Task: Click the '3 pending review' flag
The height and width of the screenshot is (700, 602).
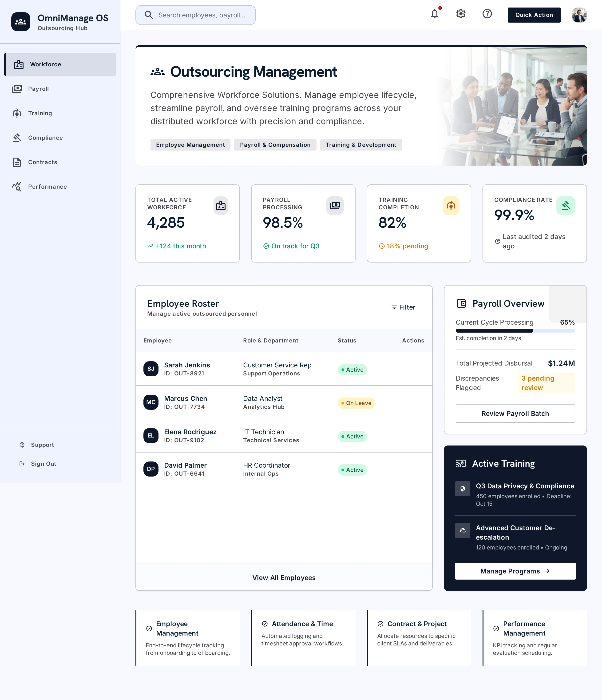Action: (546, 383)
